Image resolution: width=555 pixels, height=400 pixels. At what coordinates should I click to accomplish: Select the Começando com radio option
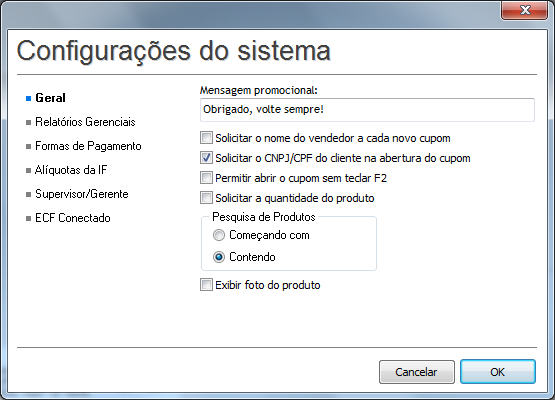pyautogui.click(x=219, y=235)
